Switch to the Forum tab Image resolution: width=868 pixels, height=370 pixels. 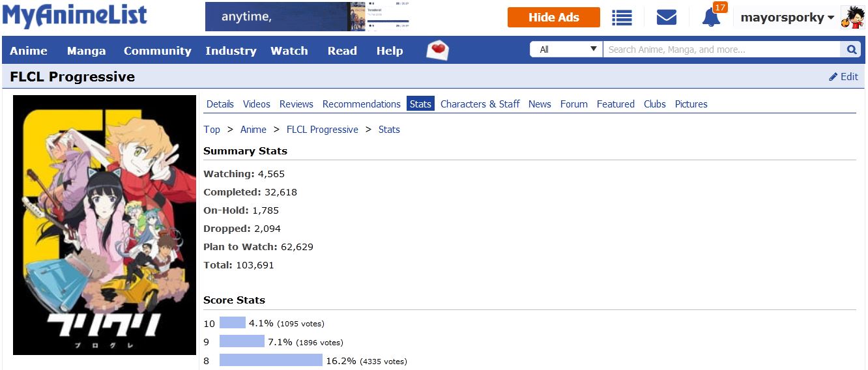tap(574, 104)
